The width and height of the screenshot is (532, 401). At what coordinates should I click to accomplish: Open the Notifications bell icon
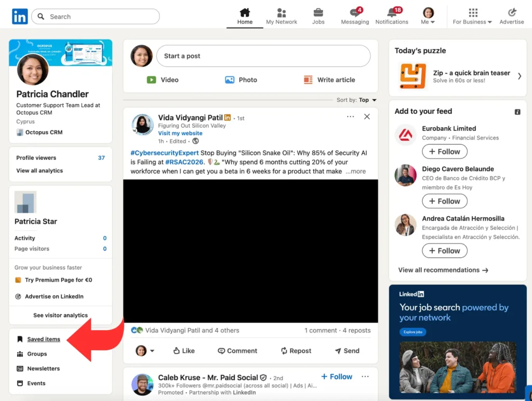392,13
